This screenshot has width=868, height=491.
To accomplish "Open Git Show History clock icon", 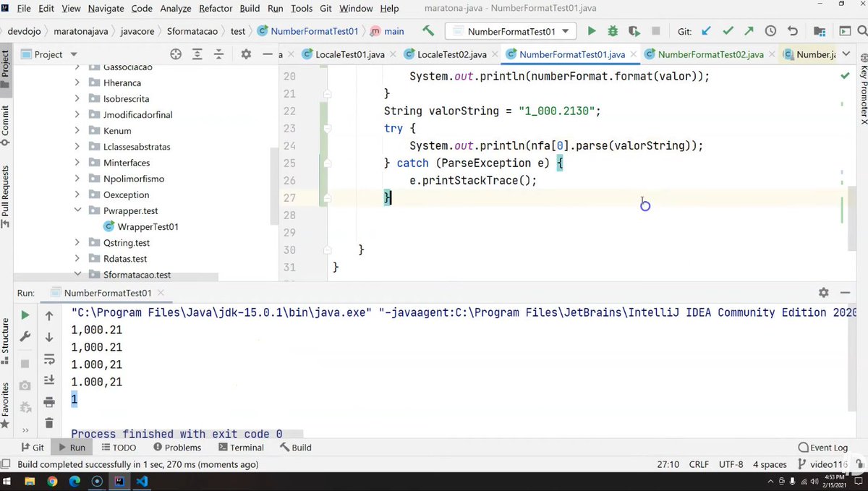I will tap(770, 31).
